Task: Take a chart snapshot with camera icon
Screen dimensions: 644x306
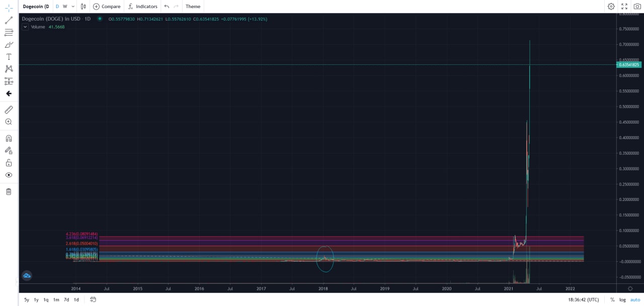Action: [637, 7]
